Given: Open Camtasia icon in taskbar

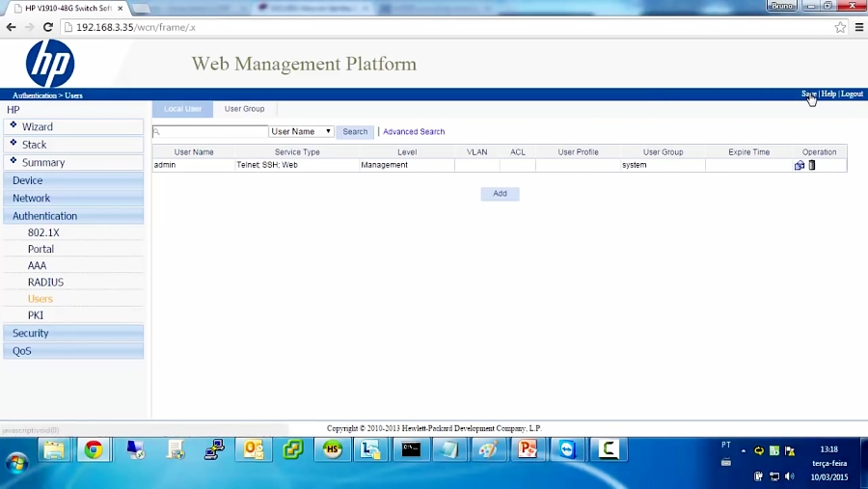Looking at the screenshot, I should (608, 449).
